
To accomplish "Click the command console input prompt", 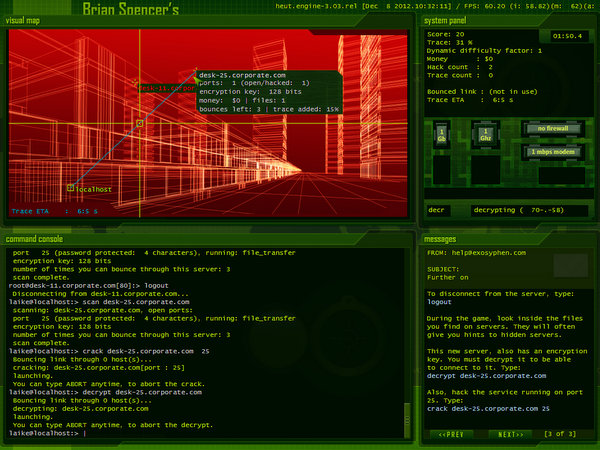I will (x=47, y=433).
